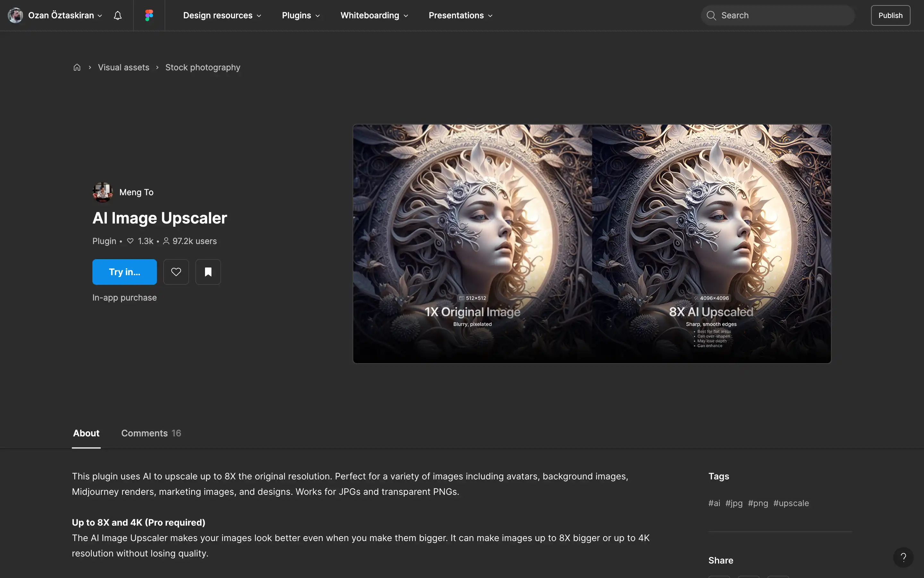Click the 1.3k likes count

click(x=140, y=241)
